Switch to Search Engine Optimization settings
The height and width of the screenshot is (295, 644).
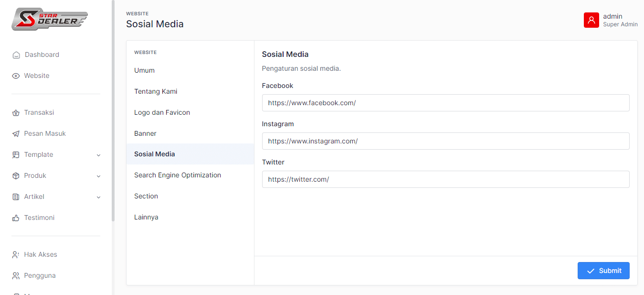[178, 175]
